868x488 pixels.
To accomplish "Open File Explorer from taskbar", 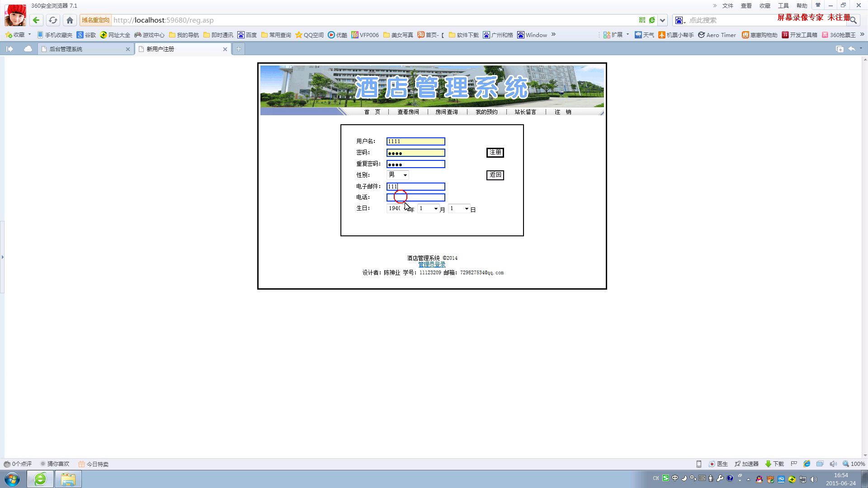I will [x=68, y=479].
